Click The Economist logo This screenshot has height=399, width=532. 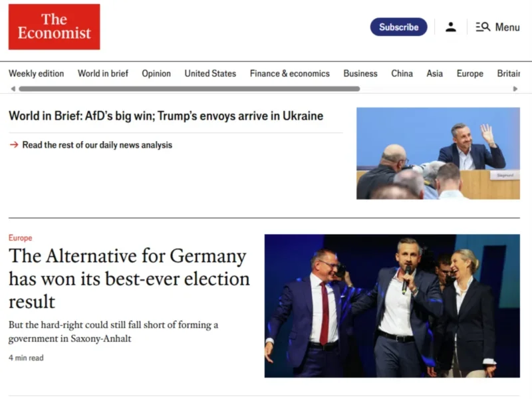[x=55, y=27]
